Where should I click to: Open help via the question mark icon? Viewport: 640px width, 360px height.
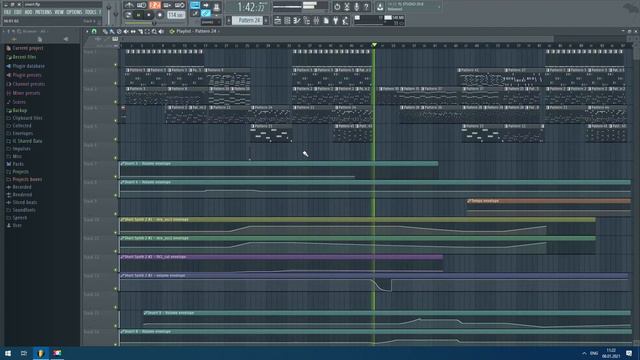(366, 7)
